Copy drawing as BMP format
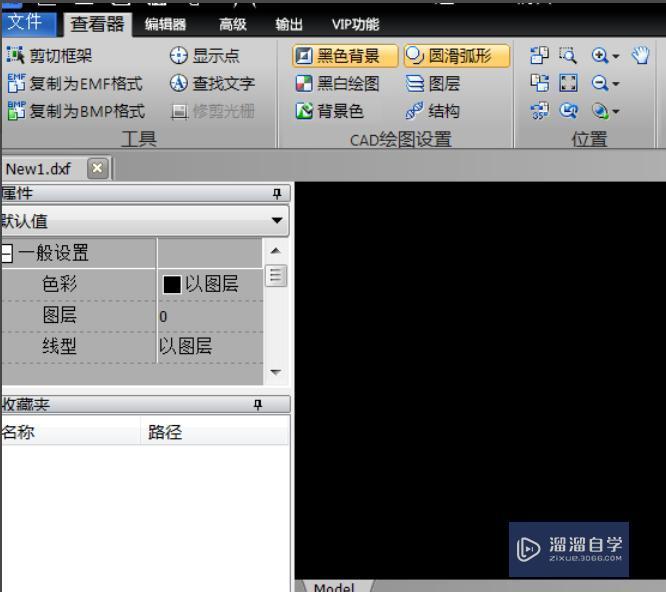666x592 pixels. pos(76,111)
